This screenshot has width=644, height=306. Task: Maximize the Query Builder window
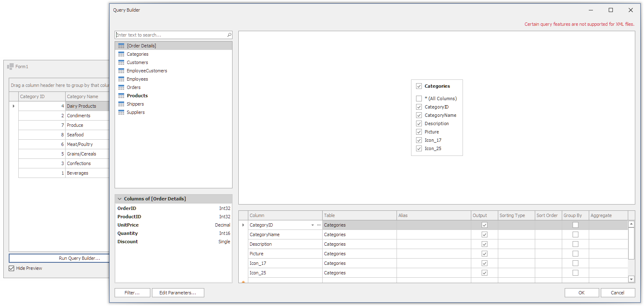click(611, 10)
